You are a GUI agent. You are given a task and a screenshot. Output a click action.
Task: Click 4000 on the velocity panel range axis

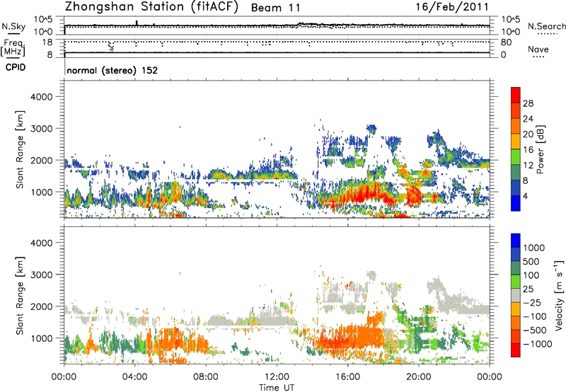(42, 243)
